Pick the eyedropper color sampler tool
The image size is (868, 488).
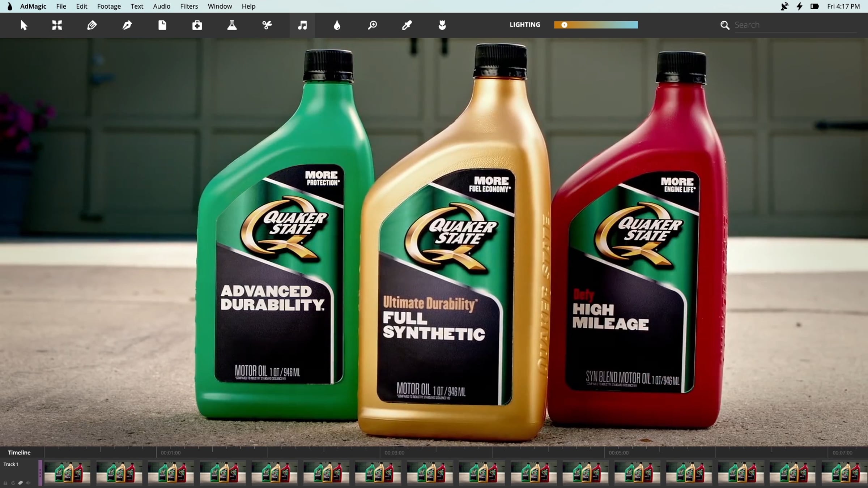(407, 25)
